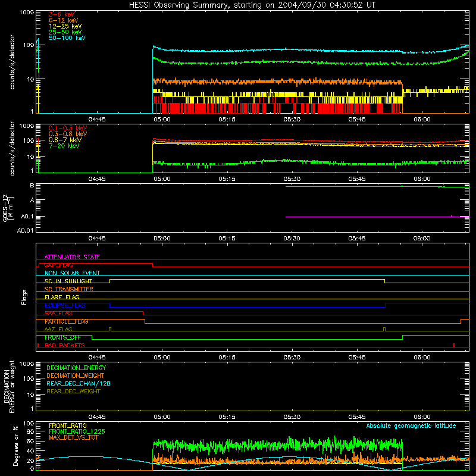Click the REAR_DEC_WEIGHT legend label

[73, 392]
